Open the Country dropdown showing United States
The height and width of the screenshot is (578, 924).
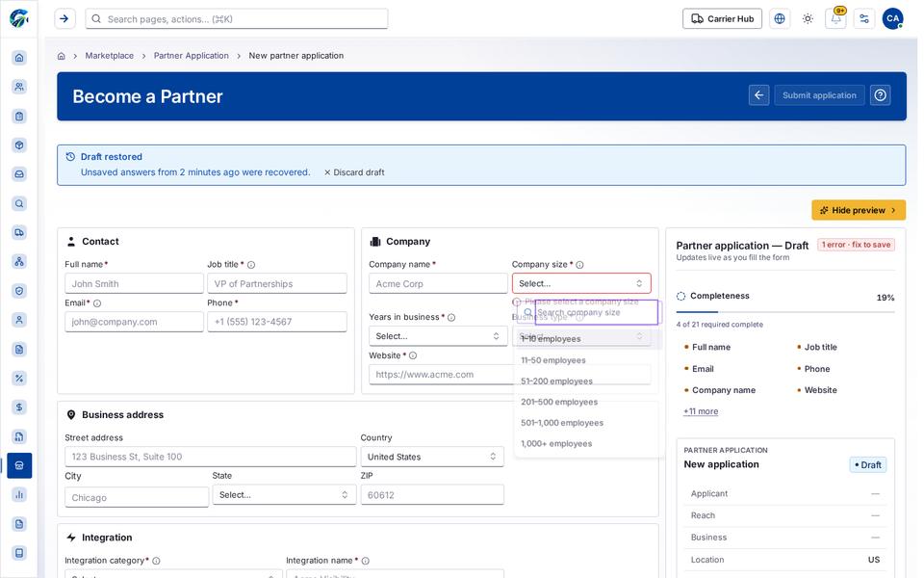point(432,457)
